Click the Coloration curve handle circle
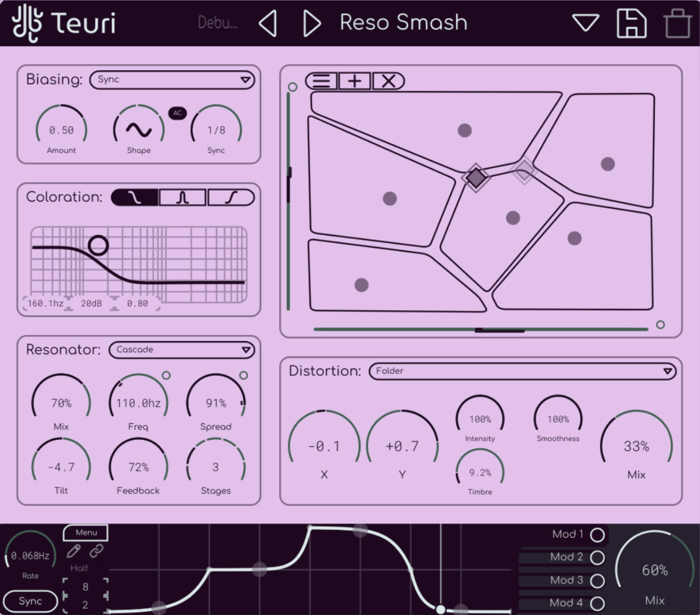Viewport: 700px width, 615px height. 98,245
